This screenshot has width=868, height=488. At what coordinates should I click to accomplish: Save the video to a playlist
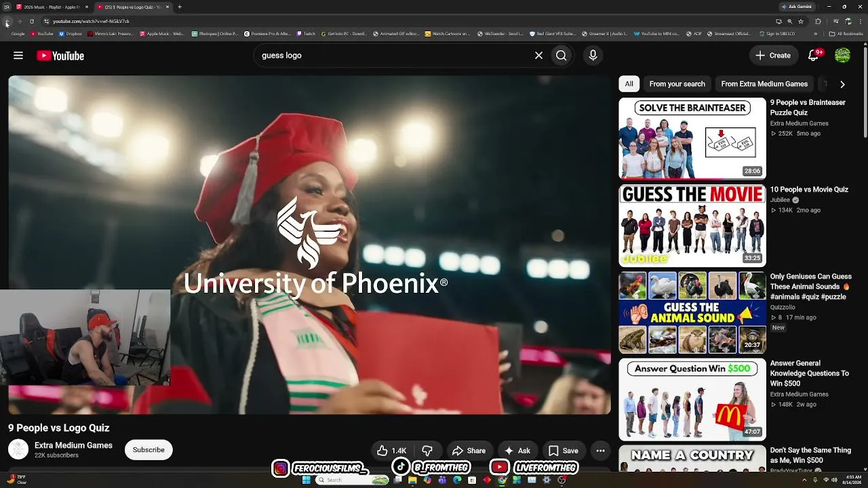564,451
